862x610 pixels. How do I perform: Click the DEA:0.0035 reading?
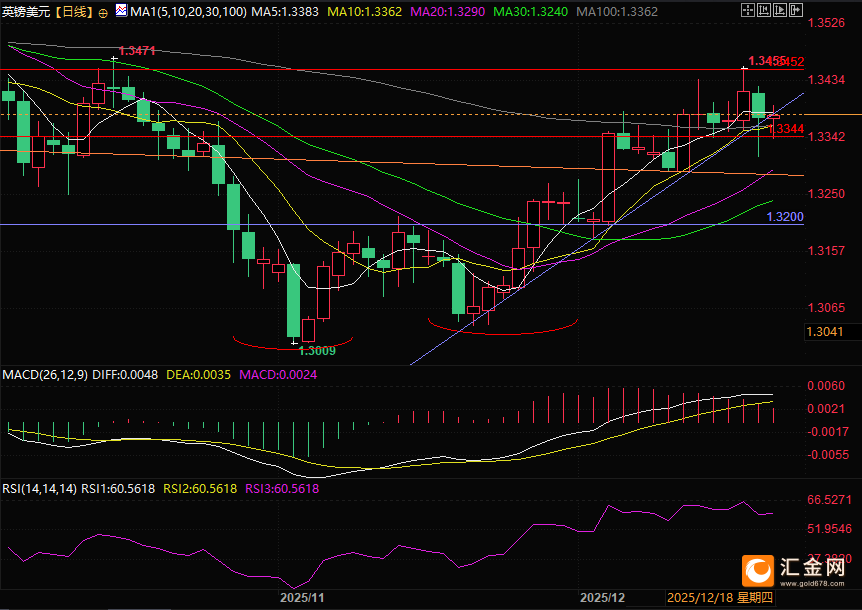click(x=198, y=375)
